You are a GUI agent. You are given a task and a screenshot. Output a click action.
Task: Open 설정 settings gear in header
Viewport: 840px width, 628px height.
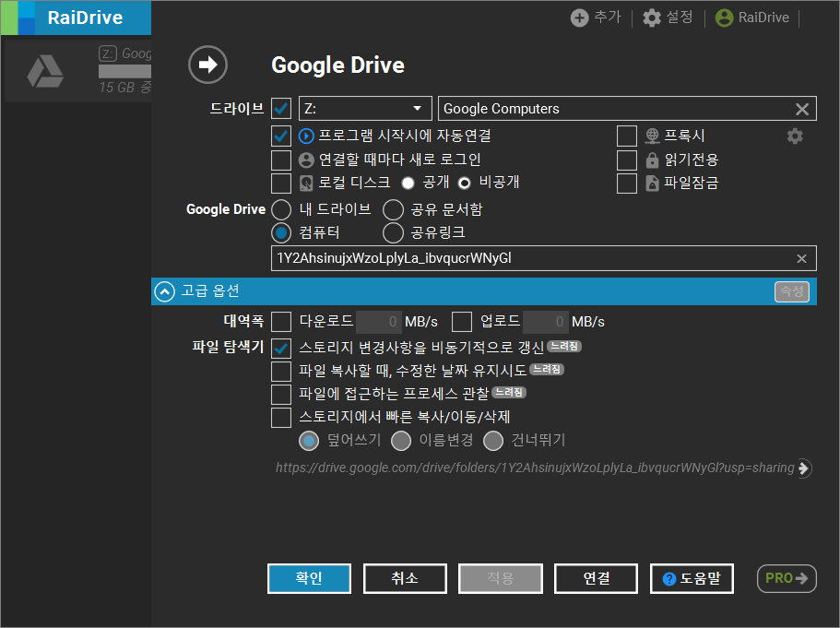point(651,18)
